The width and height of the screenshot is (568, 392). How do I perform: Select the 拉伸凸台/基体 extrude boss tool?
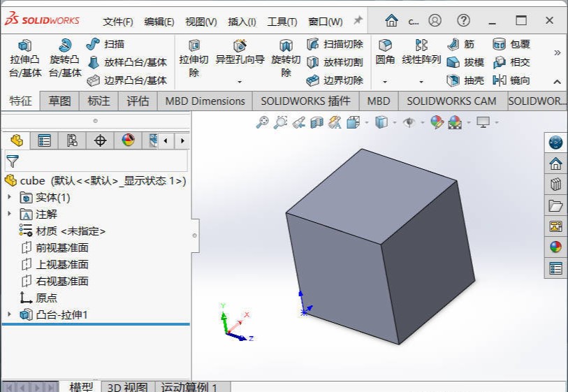coord(25,57)
